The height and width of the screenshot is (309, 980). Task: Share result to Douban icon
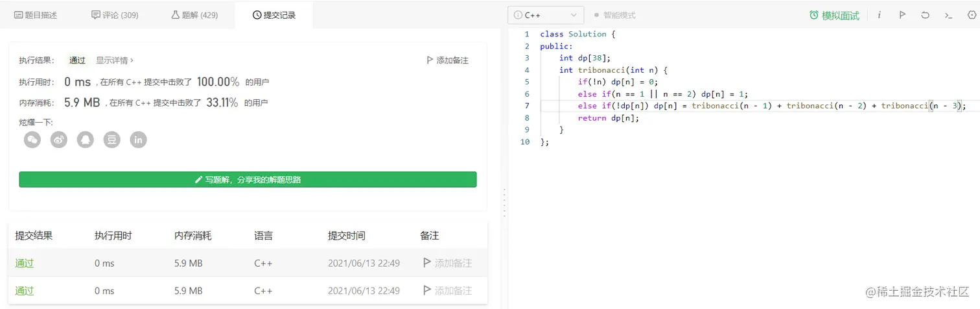click(112, 139)
